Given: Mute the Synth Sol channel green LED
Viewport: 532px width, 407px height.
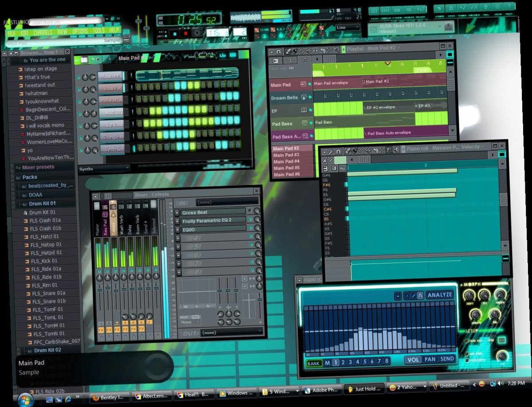Looking at the screenshot, I should (80, 151).
